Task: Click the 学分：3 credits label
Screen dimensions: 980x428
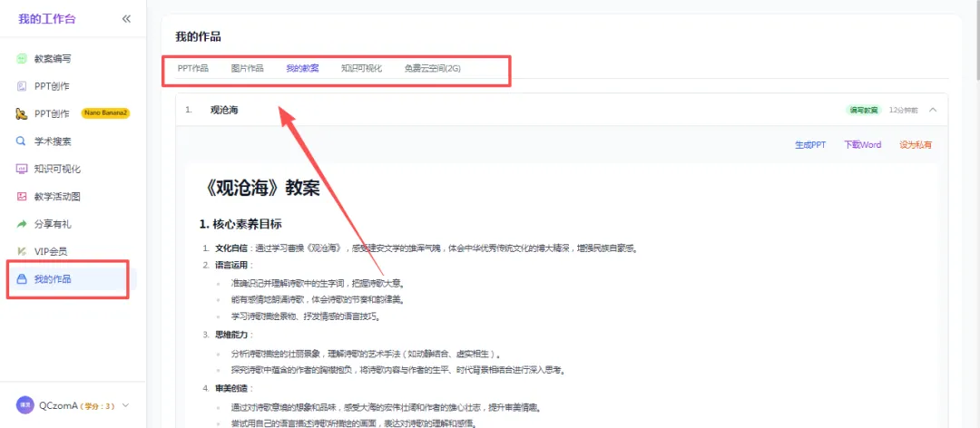Action: [x=97, y=405]
